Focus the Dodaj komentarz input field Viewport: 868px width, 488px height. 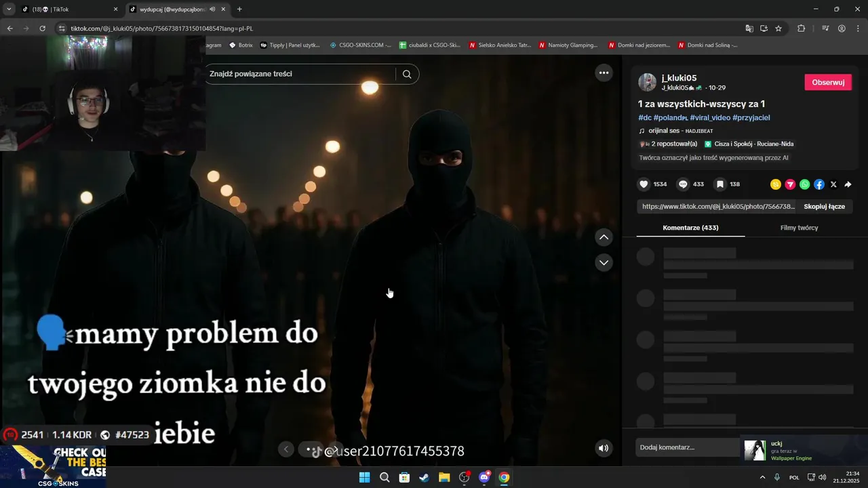[x=688, y=447]
